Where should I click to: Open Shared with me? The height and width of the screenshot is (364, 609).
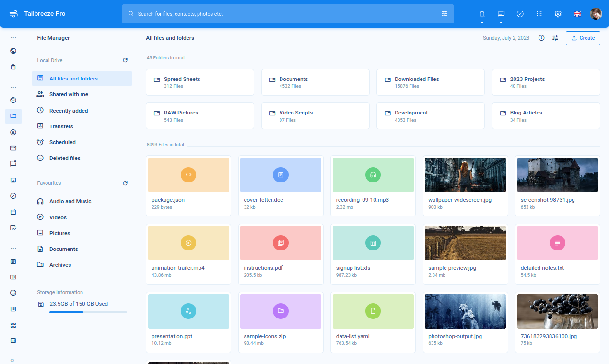[82, 94]
